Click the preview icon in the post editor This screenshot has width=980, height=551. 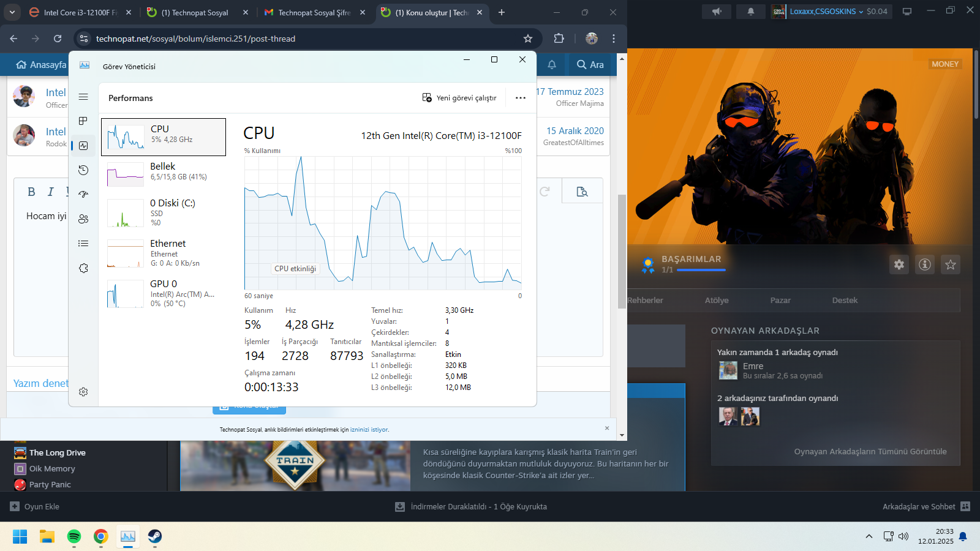(x=582, y=192)
